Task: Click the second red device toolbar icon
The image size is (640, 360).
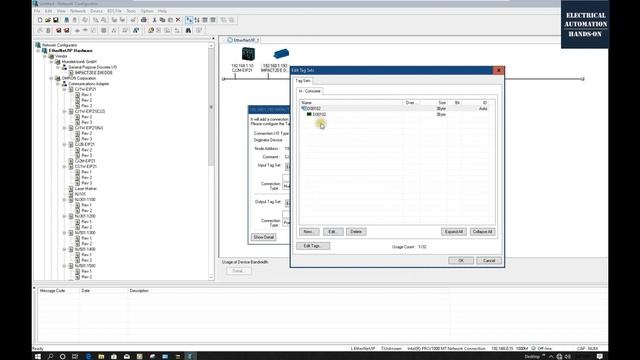Action: tap(67, 31)
